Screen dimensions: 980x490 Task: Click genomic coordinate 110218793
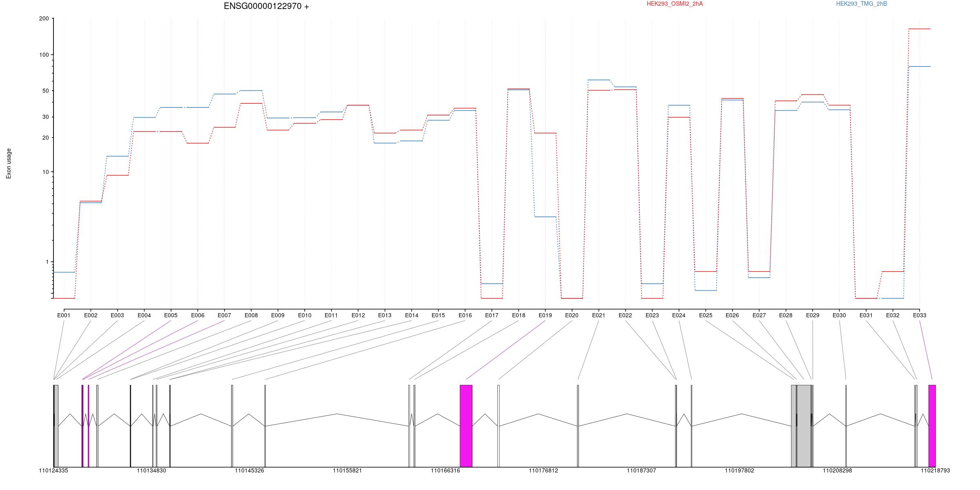[x=935, y=470]
